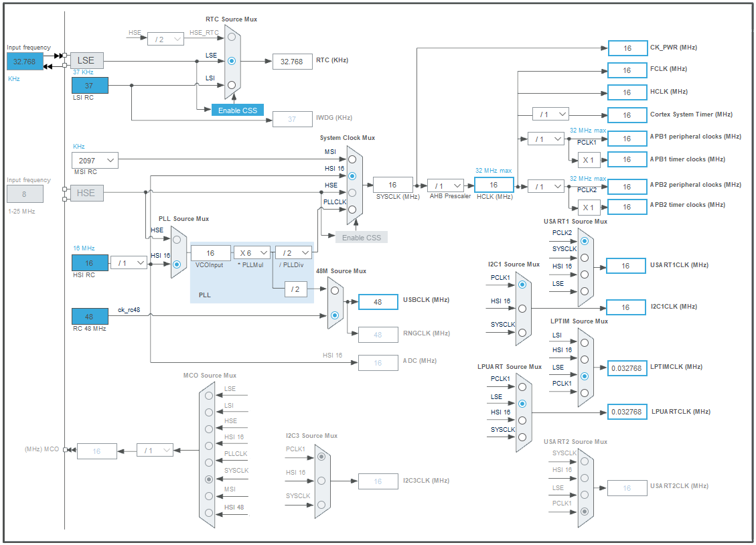Edit the MSI RC frequency value 2097
Screen dimensions: 756x545
click(94, 160)
